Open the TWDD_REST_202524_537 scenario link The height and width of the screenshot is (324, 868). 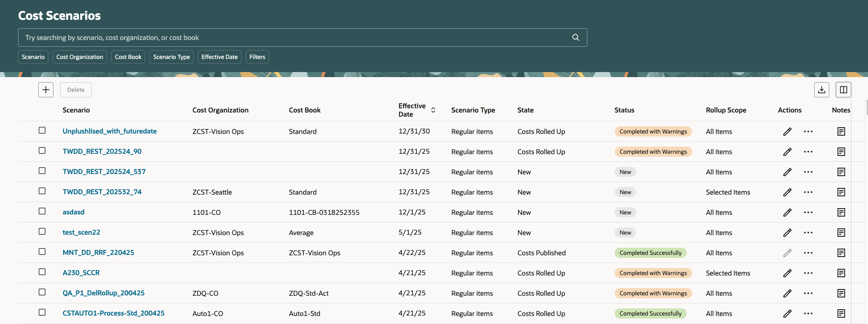click(104, 172)
